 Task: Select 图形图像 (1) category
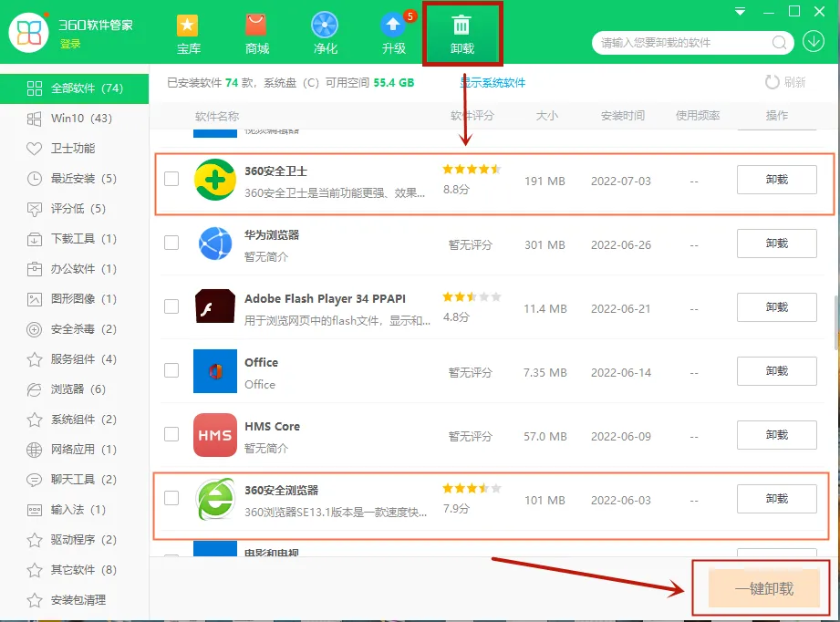pyautogui.click(x=75, y=299)
